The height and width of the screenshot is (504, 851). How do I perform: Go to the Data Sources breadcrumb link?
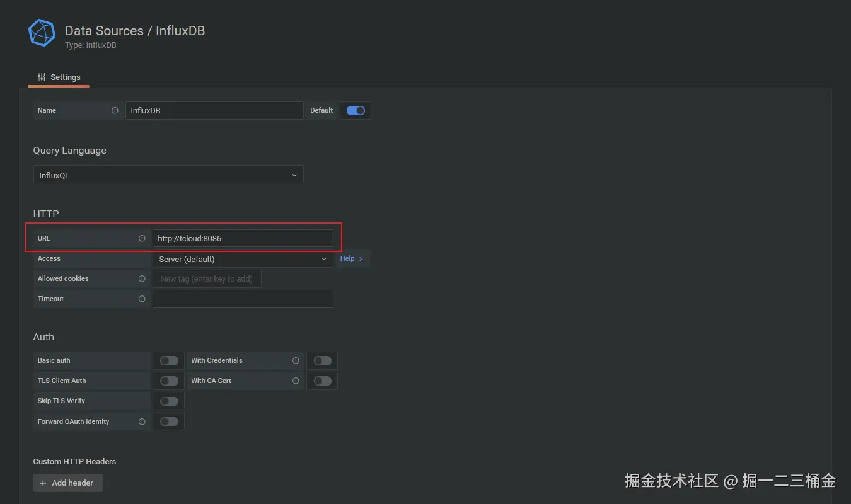coord(104,31)
